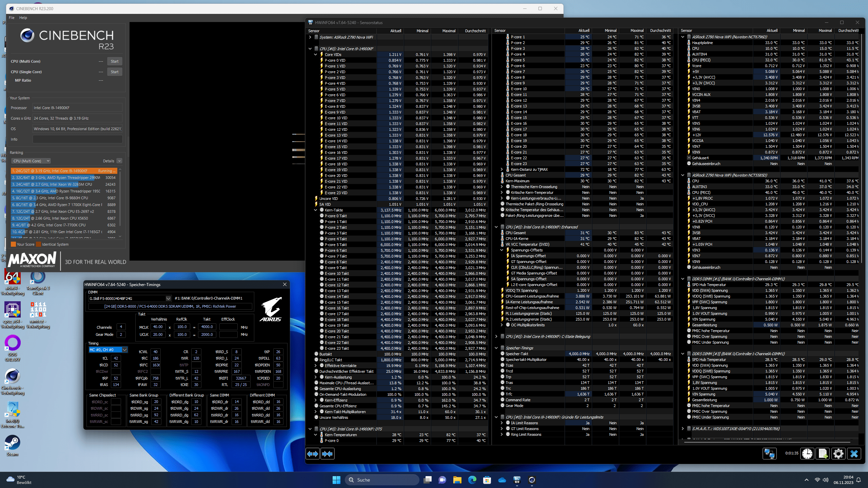This screenshot has width=868, height=488.
Task: Close sensors with the blue X icon
Action: [x=854, y=453]
